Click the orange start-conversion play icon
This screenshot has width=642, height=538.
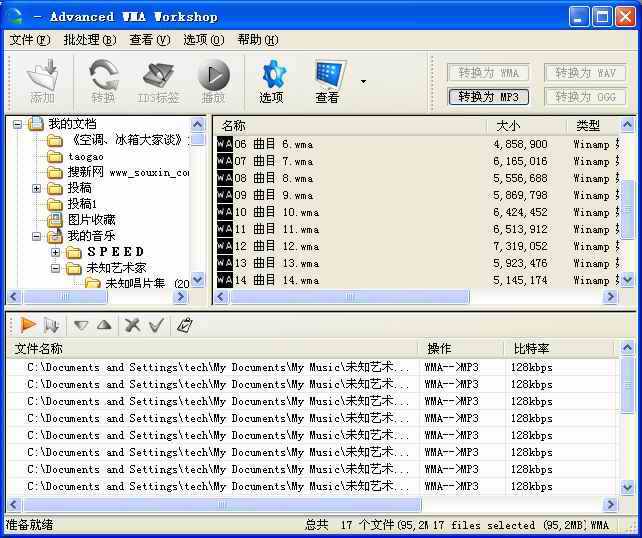(28, 325)
